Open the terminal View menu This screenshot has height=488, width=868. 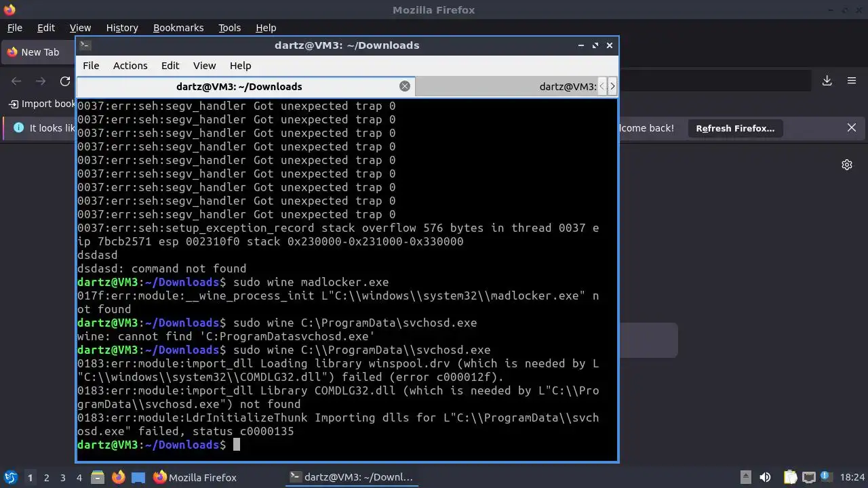click(204, 66)
